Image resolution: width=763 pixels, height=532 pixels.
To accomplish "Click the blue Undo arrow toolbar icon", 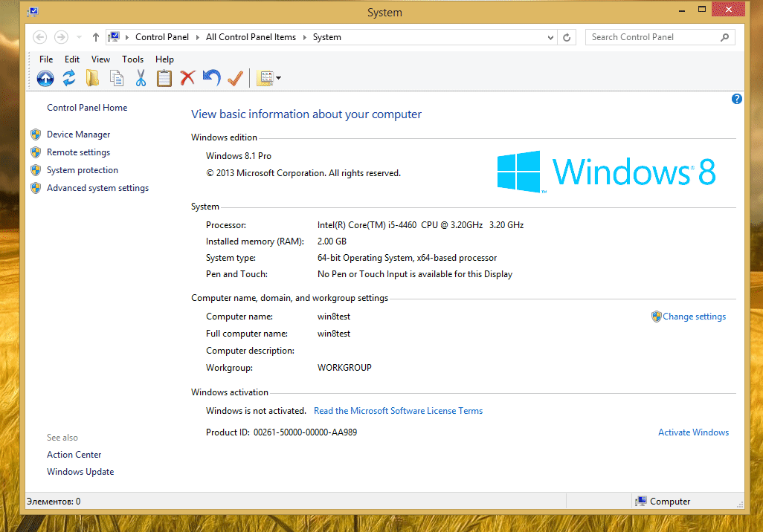I will 212,78.
